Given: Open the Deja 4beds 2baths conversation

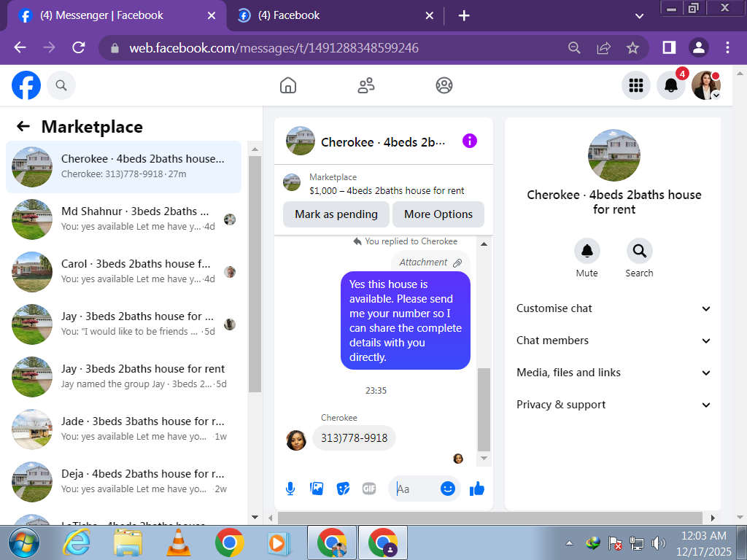Looking at the screenshot, I should (123, 481).
